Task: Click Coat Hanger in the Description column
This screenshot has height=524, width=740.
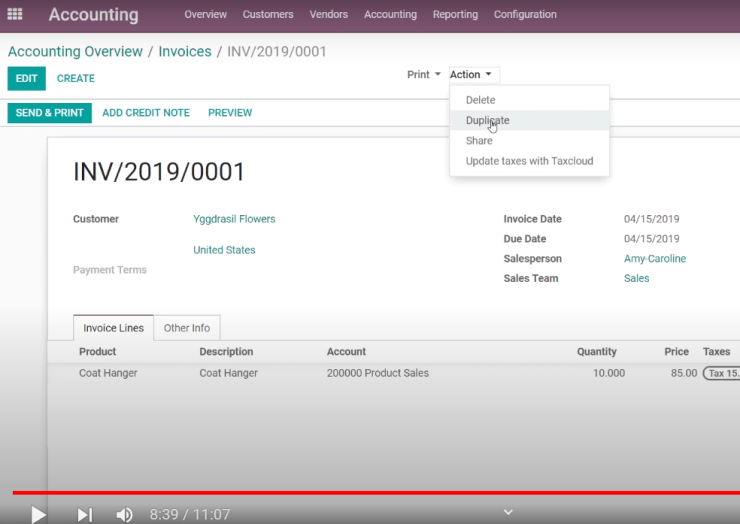Action: (x=228, y=373)
